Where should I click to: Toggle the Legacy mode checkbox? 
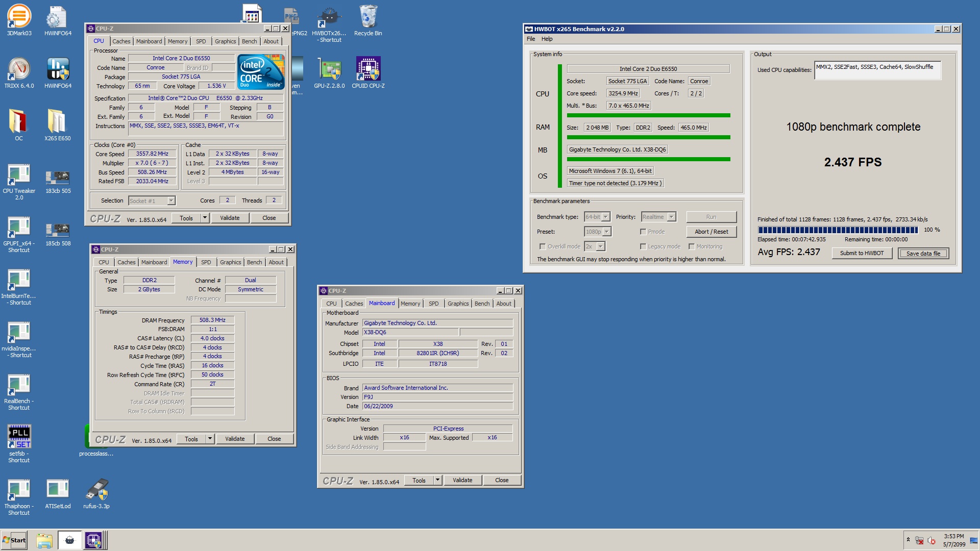point(643,246)
